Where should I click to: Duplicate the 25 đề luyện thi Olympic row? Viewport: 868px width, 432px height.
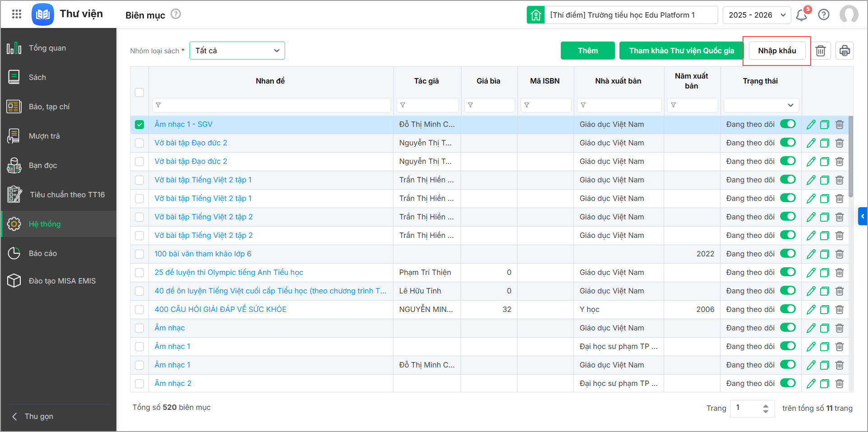tap(825, 273)
